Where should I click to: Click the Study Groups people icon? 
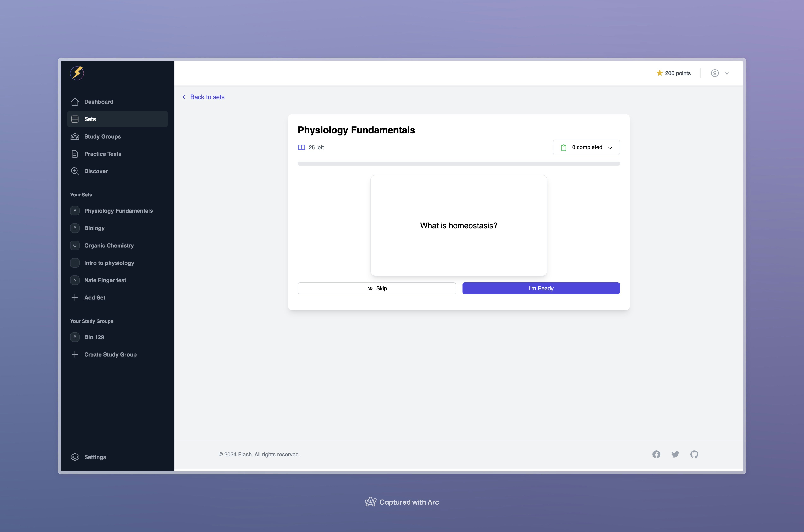pyautogui.click(x=75, y=136)
